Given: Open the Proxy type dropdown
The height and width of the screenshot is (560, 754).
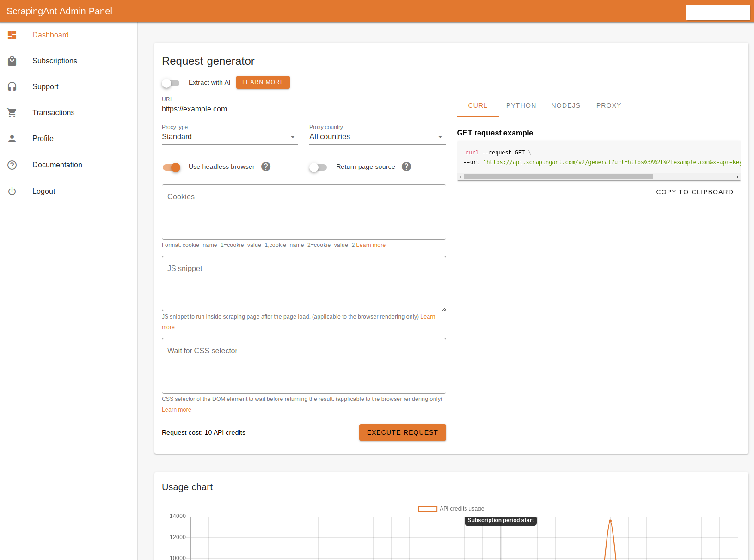Looking at the screenshot, I should 230,137.
